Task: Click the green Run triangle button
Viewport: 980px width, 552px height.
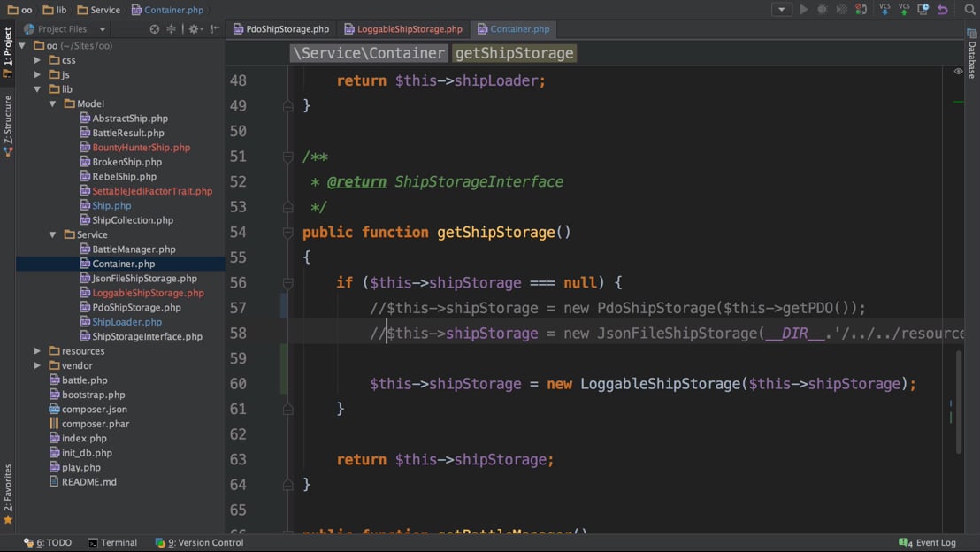Action: 804,10
